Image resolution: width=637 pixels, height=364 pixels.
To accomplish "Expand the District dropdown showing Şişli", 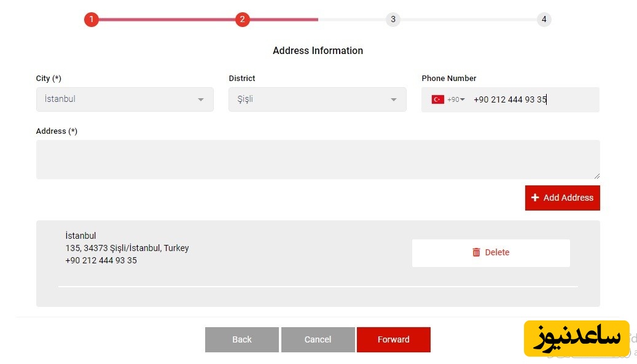I will pos(310,99).
